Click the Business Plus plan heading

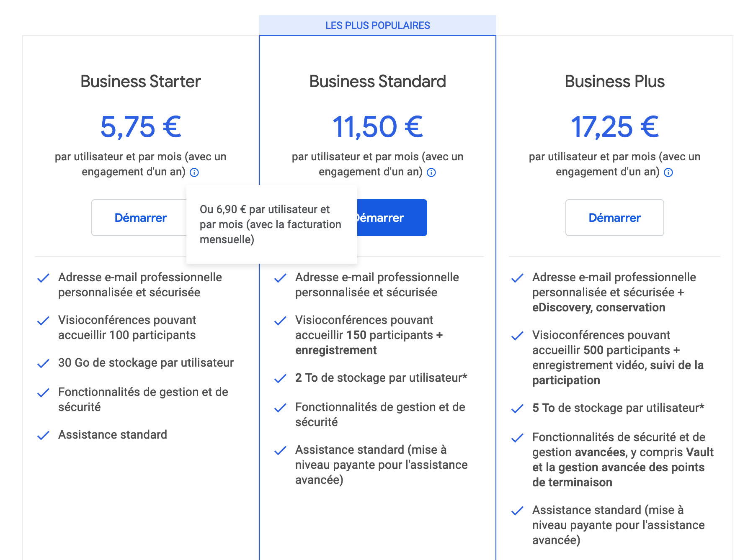[614, 82]
